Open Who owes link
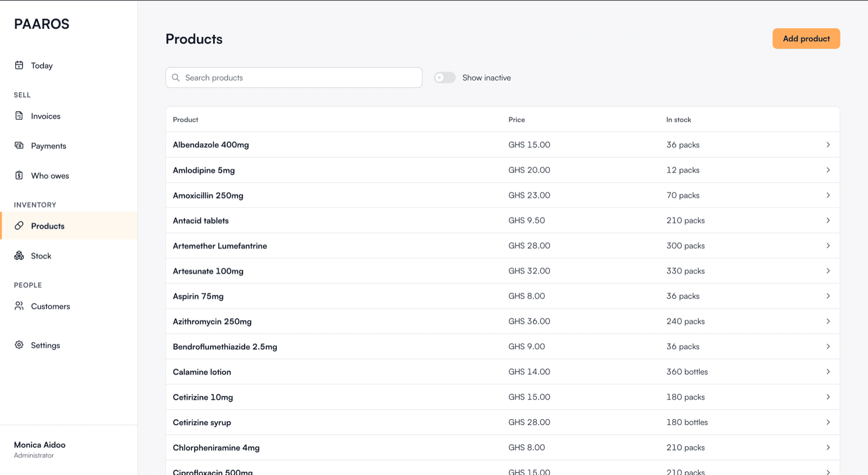868x475 pixels. coord(50,176)
